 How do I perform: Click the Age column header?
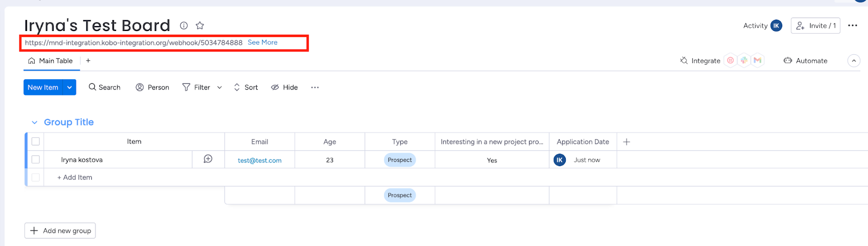(330, 142)
